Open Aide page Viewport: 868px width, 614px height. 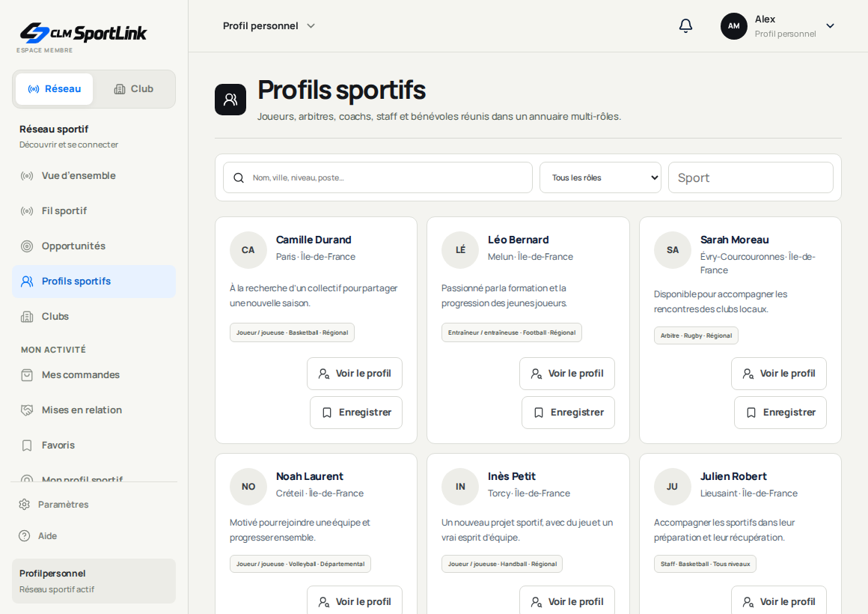click(94, 536)
